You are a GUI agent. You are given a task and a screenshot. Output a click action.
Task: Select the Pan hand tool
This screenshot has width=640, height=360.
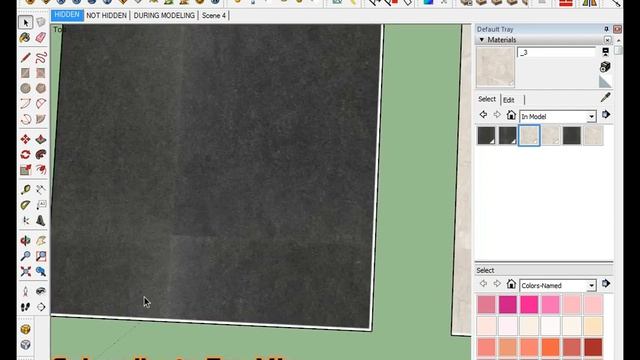pyautogui.click(x=41, y=240)
